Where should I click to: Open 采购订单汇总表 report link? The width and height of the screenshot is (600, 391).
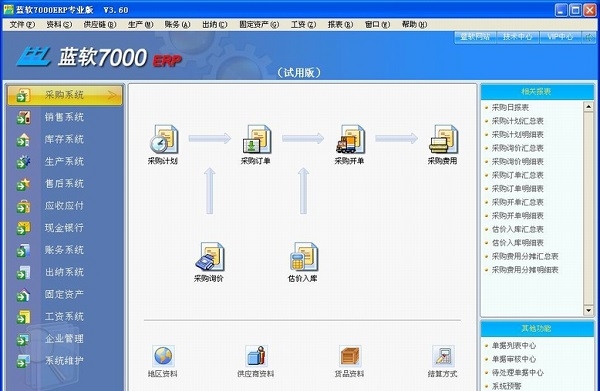pyautogui.click(x=517, y=175)
